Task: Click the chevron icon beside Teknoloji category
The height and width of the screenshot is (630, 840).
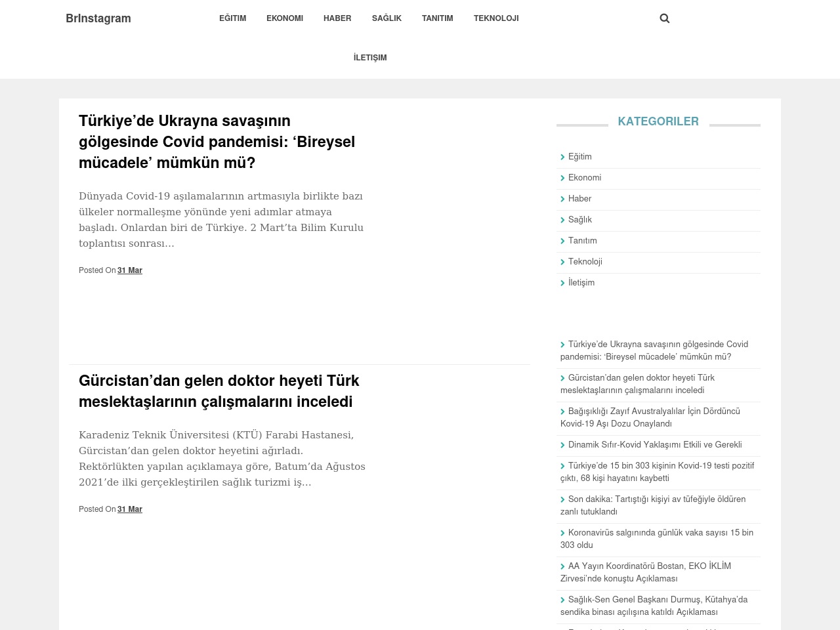Action: pyautogui.click(x=562, y=262)
